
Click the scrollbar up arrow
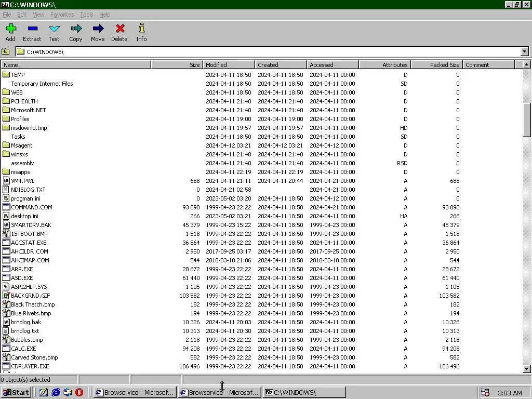(527, 64)
